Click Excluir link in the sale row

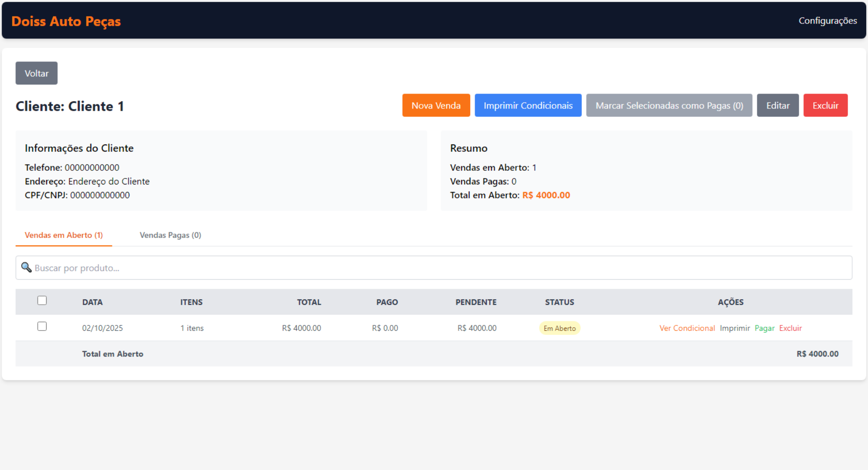tap(790, 328)
